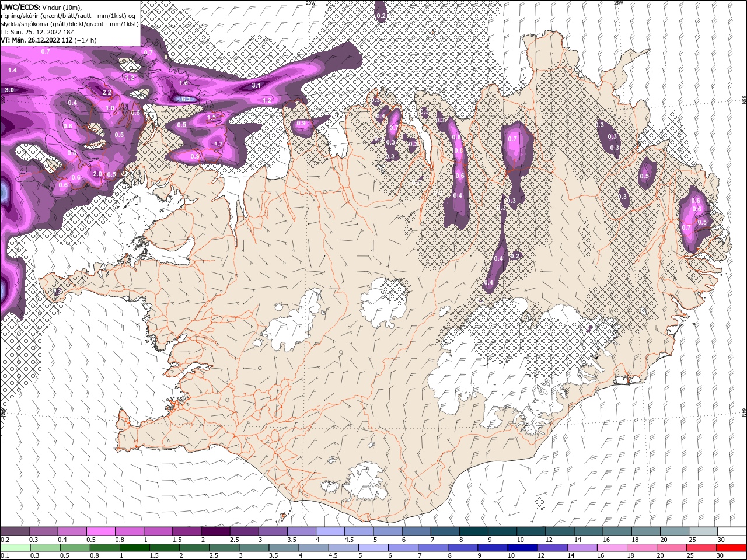Click the 'rigning/skúrir' legend description line

69,16
